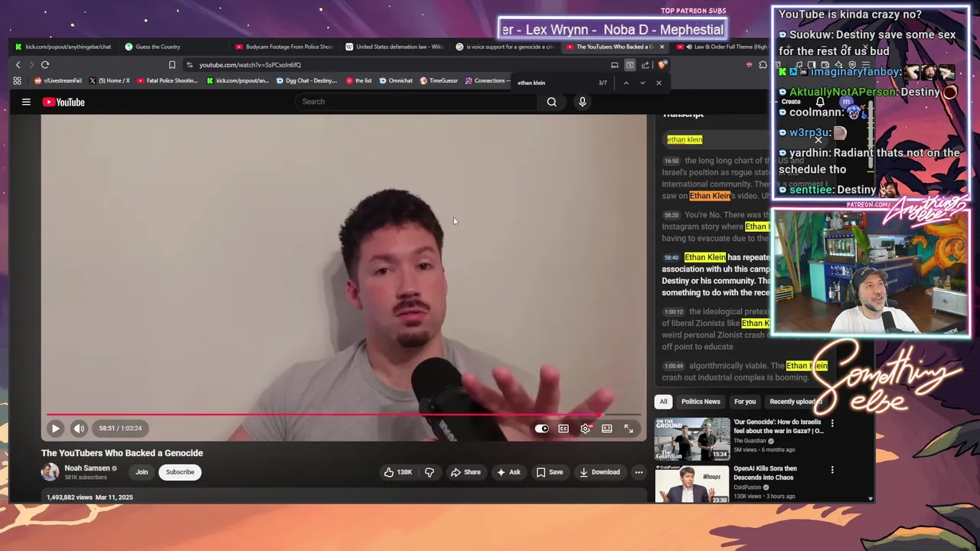Screen dimensions: 980x551
Task: Jump to transcript timestamp 1:00:49
Action: pyautogui.click(x=673, y=367)
